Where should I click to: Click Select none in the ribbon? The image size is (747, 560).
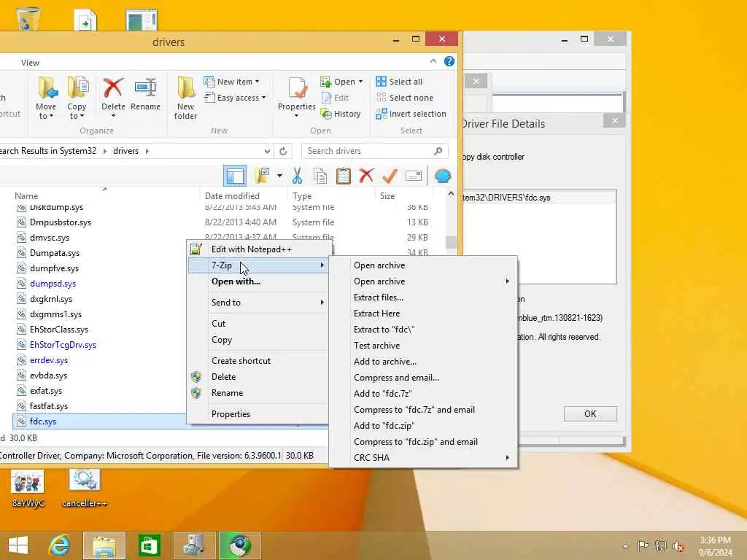click(x=405, y=98)
